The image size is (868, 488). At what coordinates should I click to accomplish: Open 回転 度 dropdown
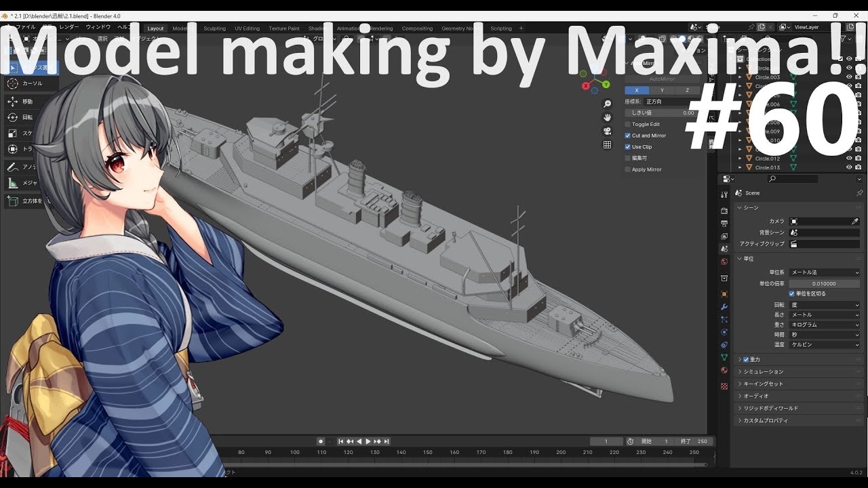(825, 305)
